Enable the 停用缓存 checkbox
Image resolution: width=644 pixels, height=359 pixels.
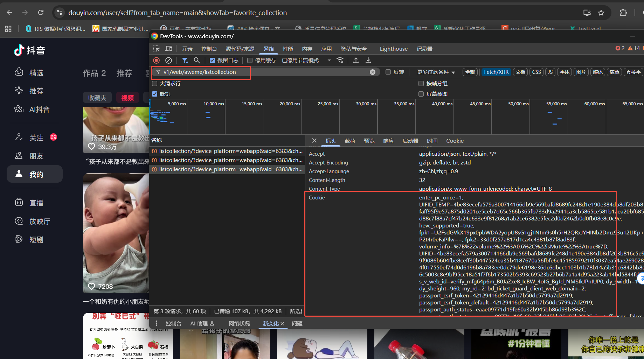pyautogui.click(x=250, y=61)
